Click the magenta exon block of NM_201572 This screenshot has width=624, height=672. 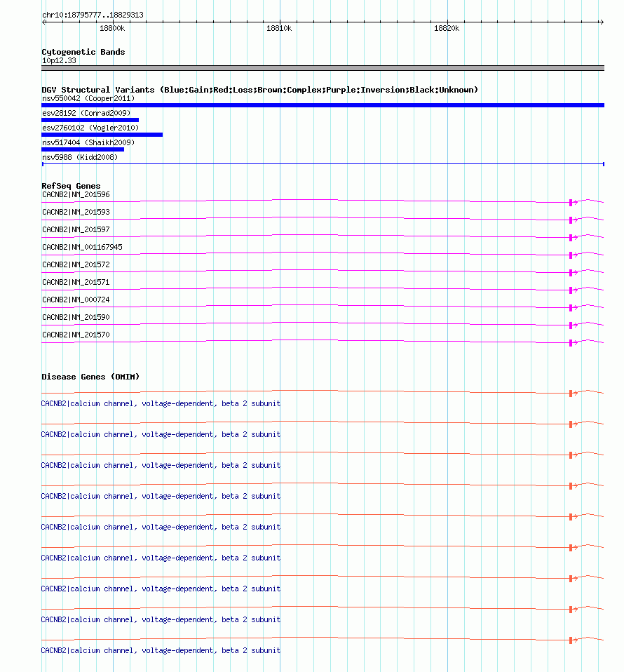click(x=571, y=273)
